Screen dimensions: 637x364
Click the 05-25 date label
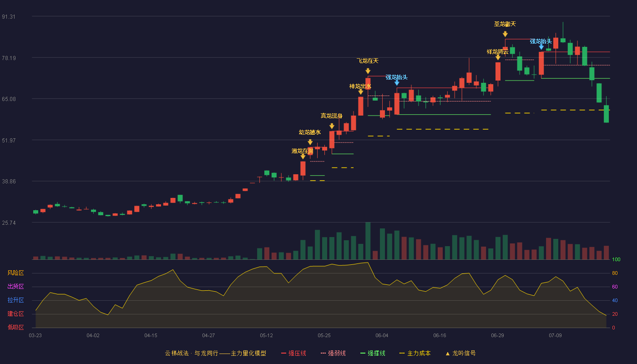click(x=324, y=335)
